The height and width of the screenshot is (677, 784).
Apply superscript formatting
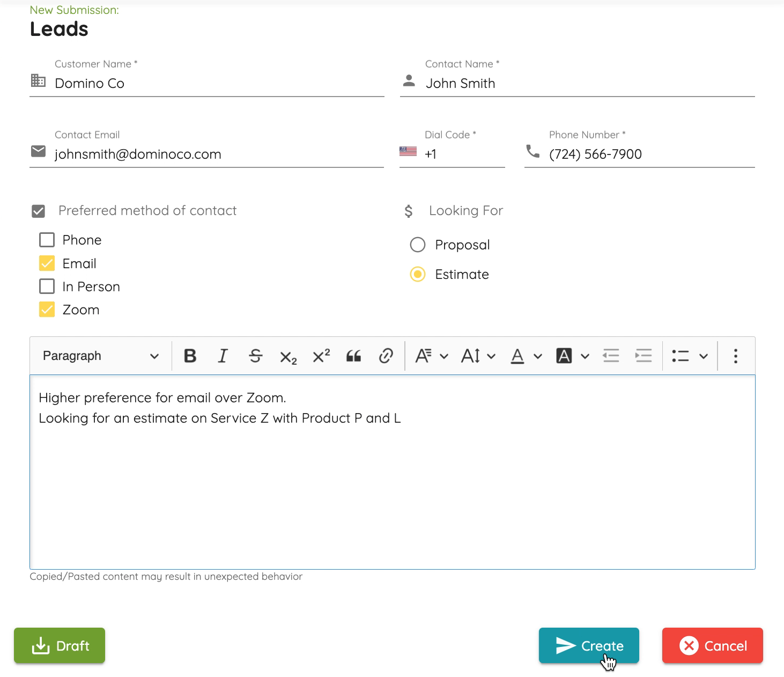[x=321, y=356]
